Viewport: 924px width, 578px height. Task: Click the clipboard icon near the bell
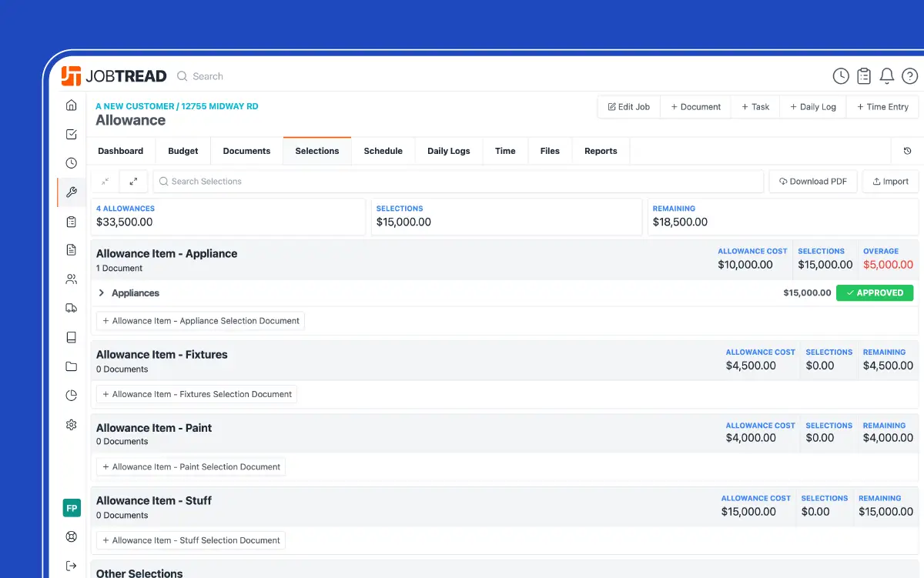[x=863, y=75]
